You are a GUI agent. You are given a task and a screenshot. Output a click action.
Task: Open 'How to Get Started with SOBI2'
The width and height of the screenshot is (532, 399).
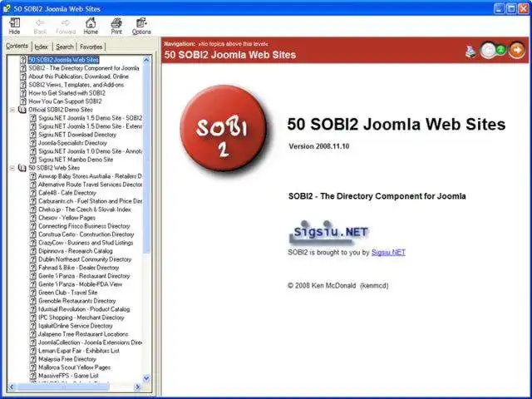tap(66, 93)
